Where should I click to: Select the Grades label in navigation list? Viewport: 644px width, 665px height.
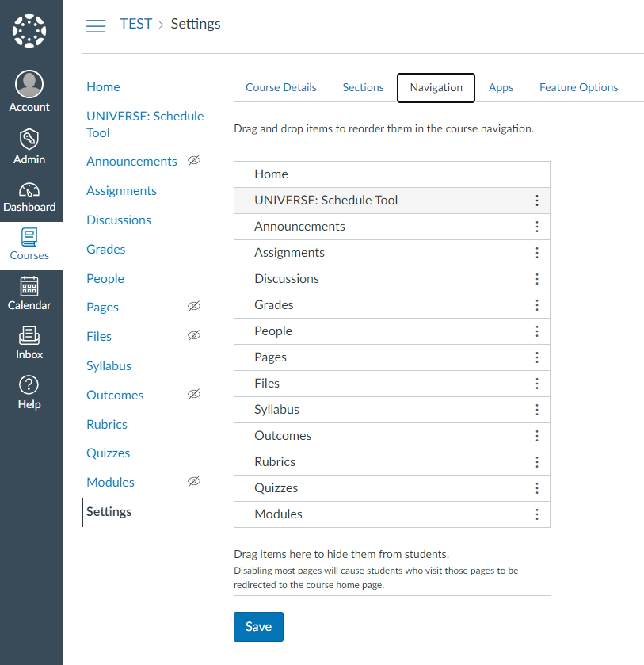[274, 305]
